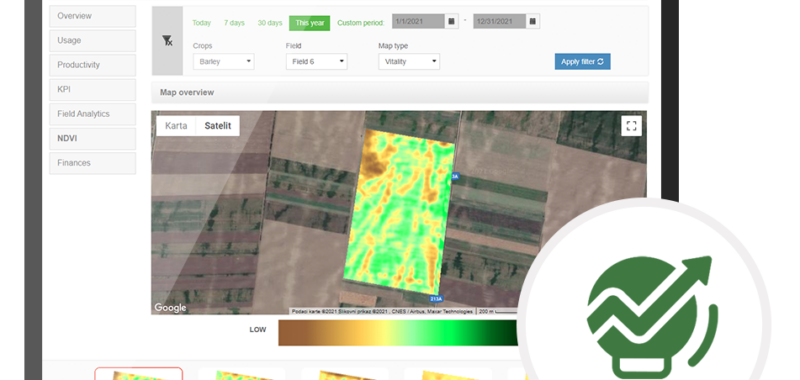This screenshot has width=800, height=380.
Task: Click the Apply filter button
Action: 583,62
